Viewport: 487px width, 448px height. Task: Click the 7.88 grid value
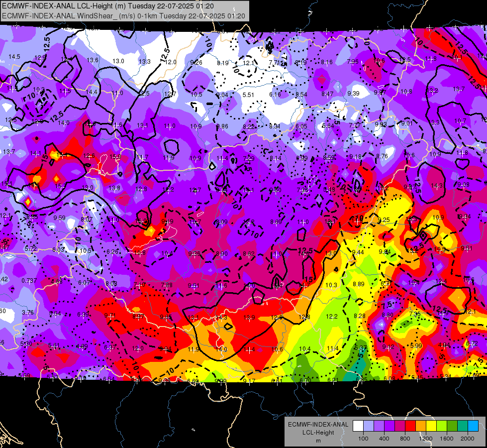coord(167,285)
